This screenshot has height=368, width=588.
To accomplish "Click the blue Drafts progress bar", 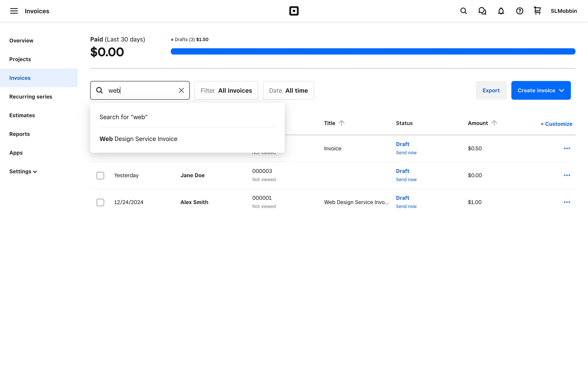I will pos(373,51).
